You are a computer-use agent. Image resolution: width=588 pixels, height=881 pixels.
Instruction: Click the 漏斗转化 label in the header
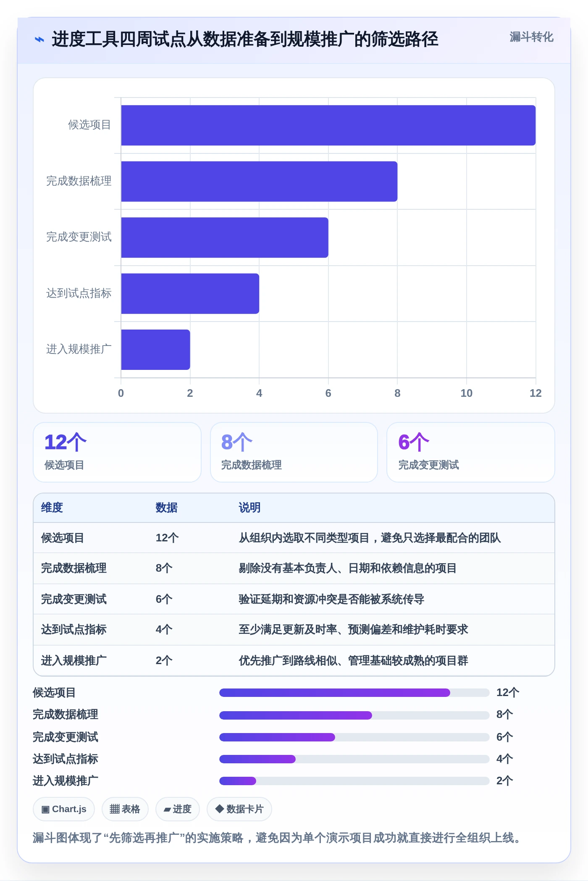(531, 37)
